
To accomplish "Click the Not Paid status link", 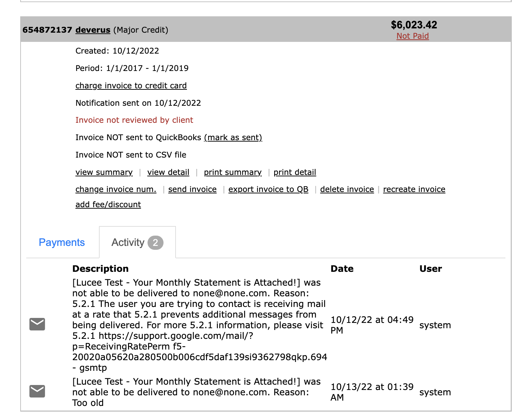I will point(412,36).
